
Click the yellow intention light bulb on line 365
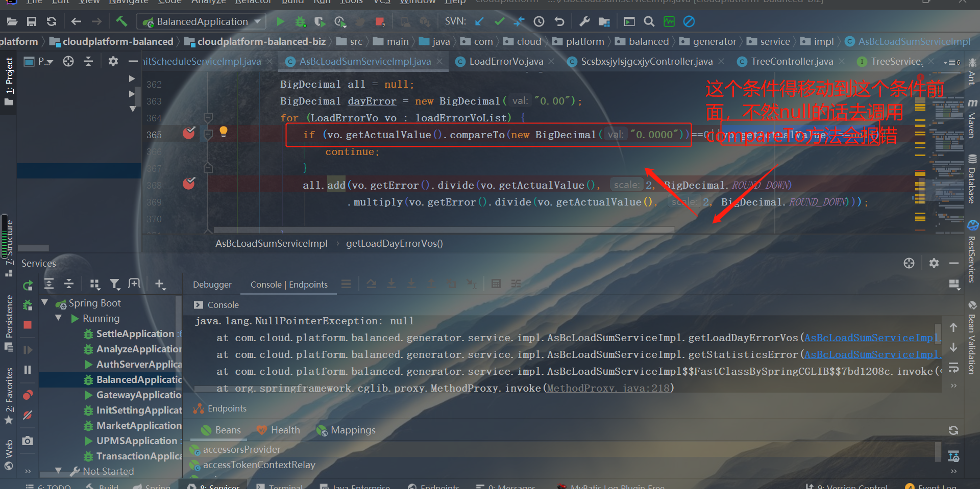tap(223, 132)
